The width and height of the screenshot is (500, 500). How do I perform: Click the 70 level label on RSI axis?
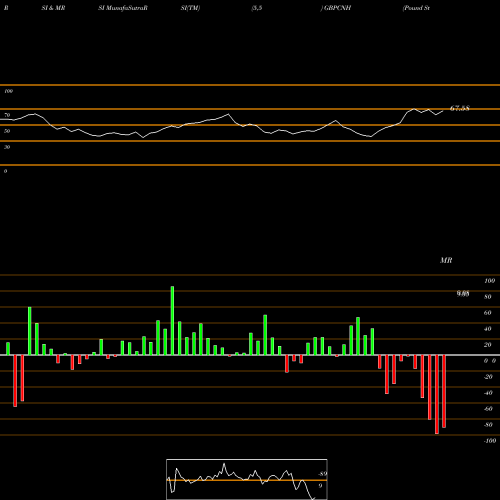[7, 115]
